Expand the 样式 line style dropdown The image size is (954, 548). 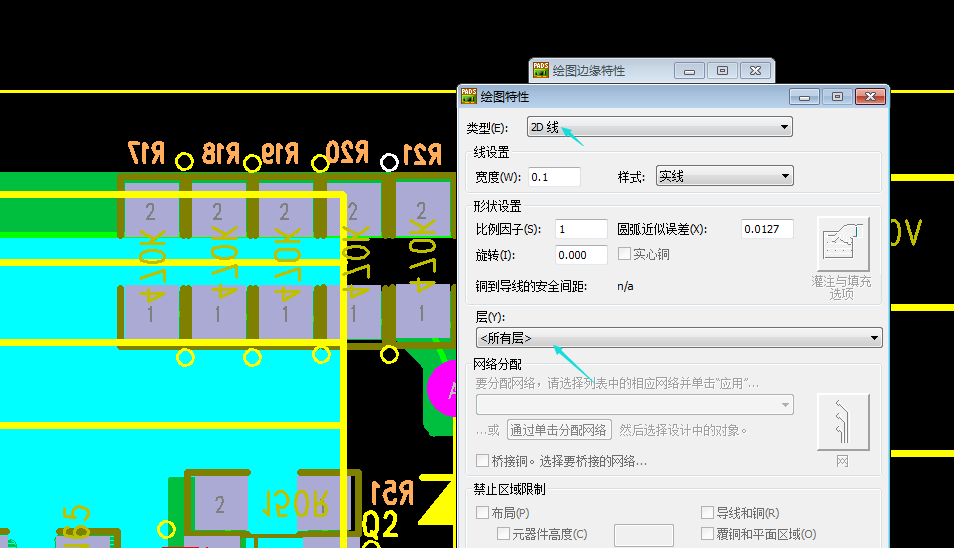(x=724, y=177)
